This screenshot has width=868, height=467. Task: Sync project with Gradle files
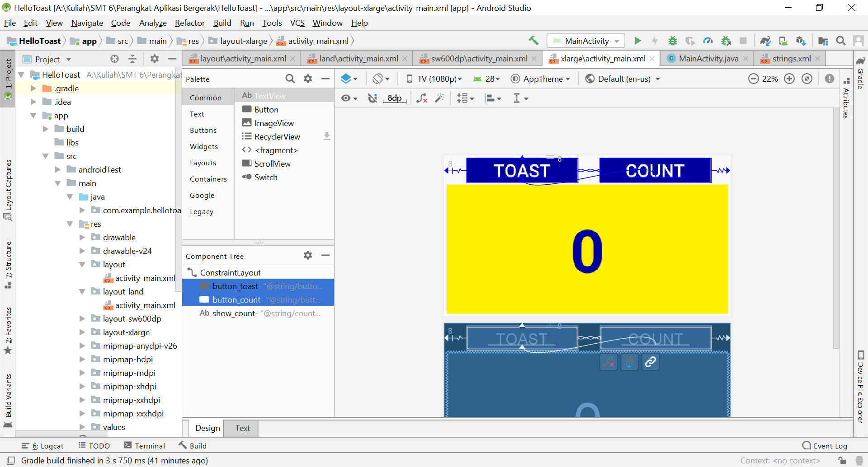(765, 41)
